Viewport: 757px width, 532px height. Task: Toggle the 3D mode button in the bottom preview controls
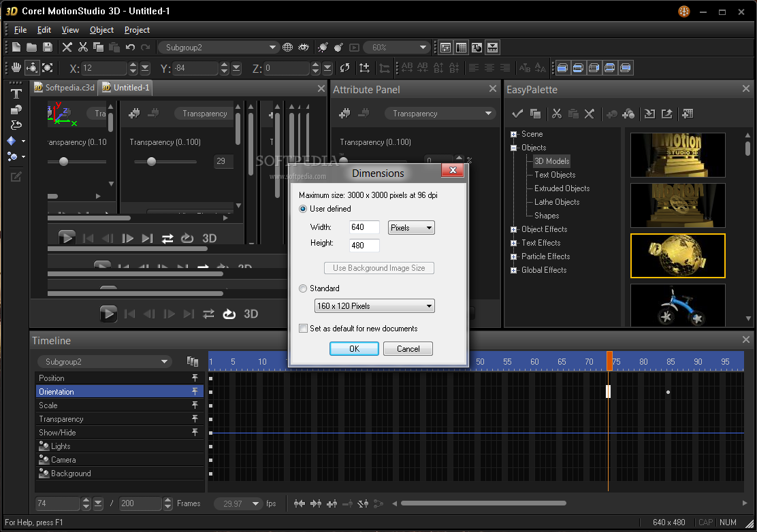[251, 314]
